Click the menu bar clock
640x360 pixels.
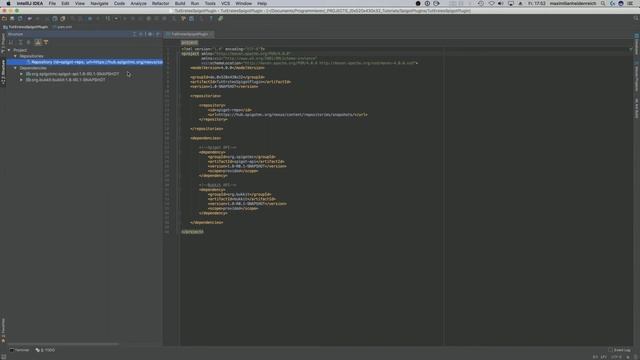pyautogui.click(x=536, y=3)
